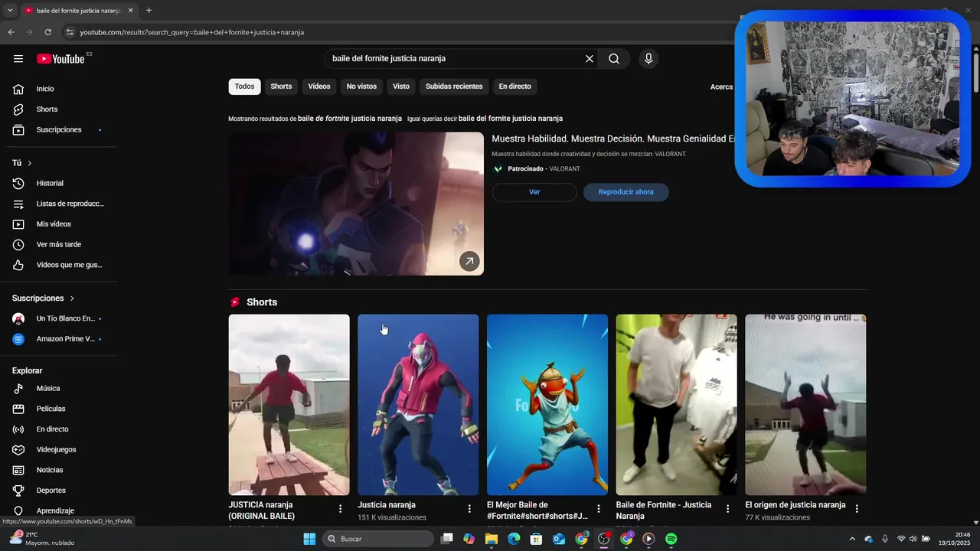Viewport: 980px width, 551px height.
Task: Open Outlook from the taskbar
Action: click(x=559, y=539)
